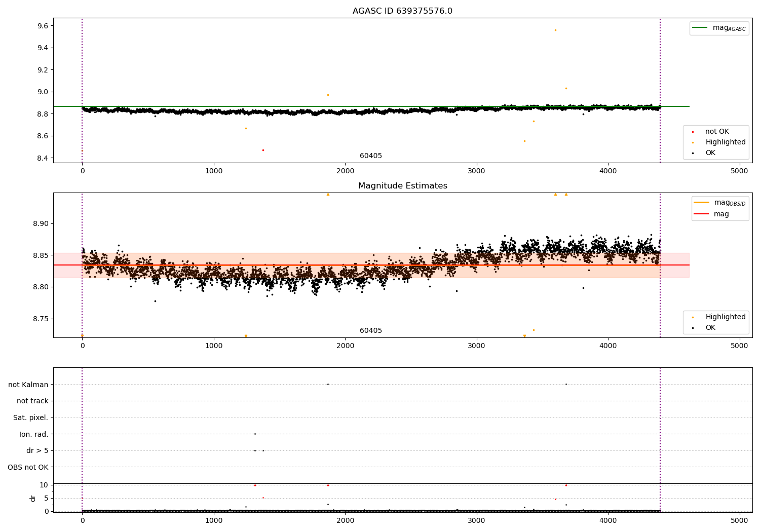Click the "Sat. pixel." row label

[x=31, y=417]
